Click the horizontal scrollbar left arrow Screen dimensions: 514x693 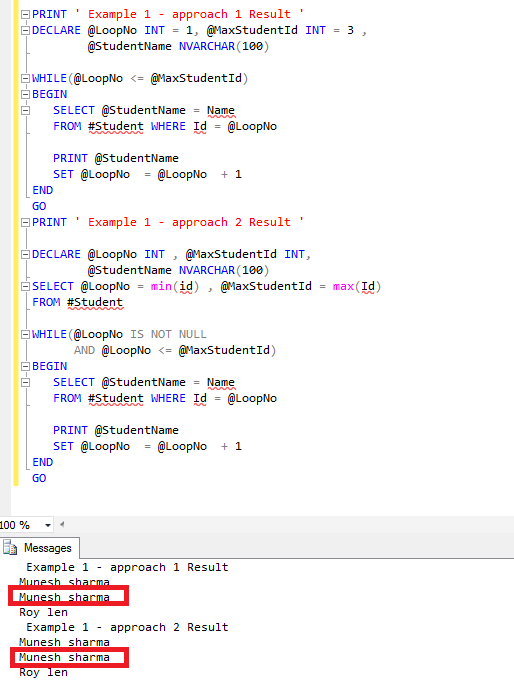click(62, 525)
